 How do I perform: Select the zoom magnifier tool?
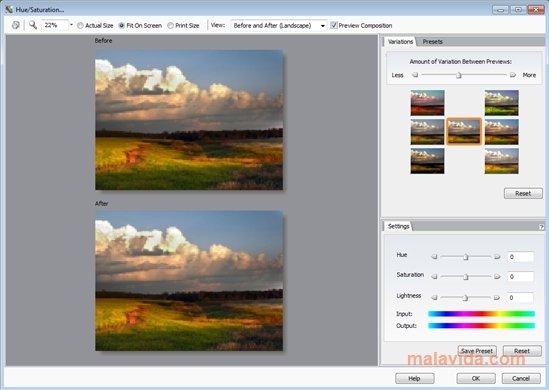33,25
